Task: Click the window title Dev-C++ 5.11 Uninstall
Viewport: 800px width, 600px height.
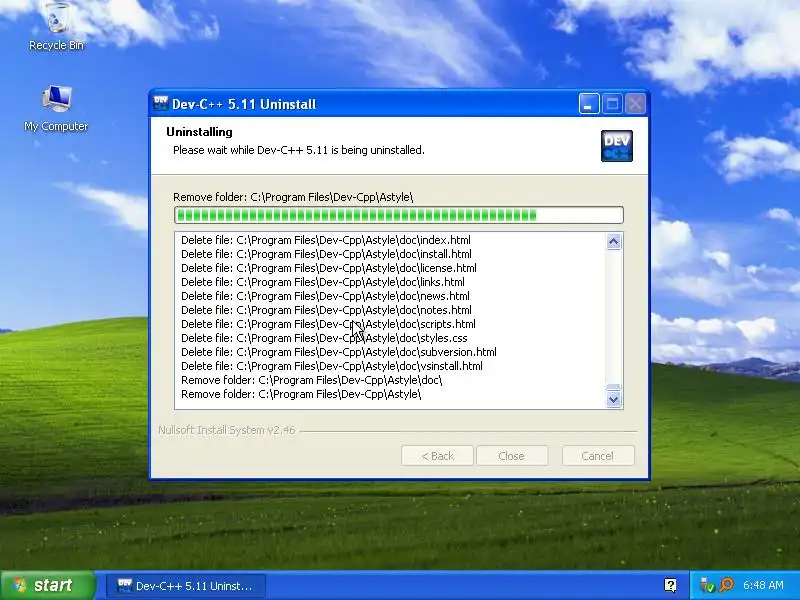Action: pos(244,104)
